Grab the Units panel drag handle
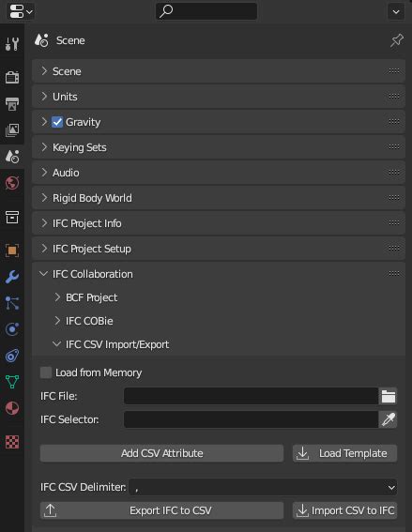Viewport: 412px width, 532px height. point(393,97)
